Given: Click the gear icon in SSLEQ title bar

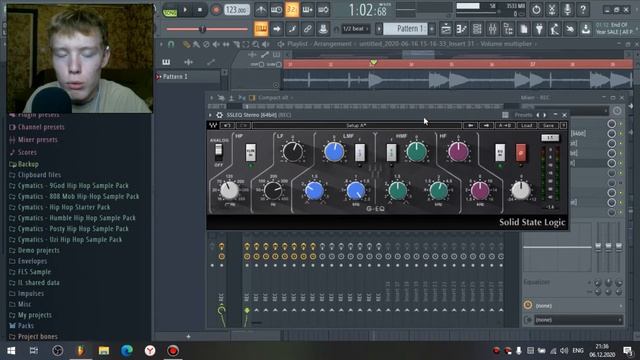Looking at the screenshot, I should point(220,115).
